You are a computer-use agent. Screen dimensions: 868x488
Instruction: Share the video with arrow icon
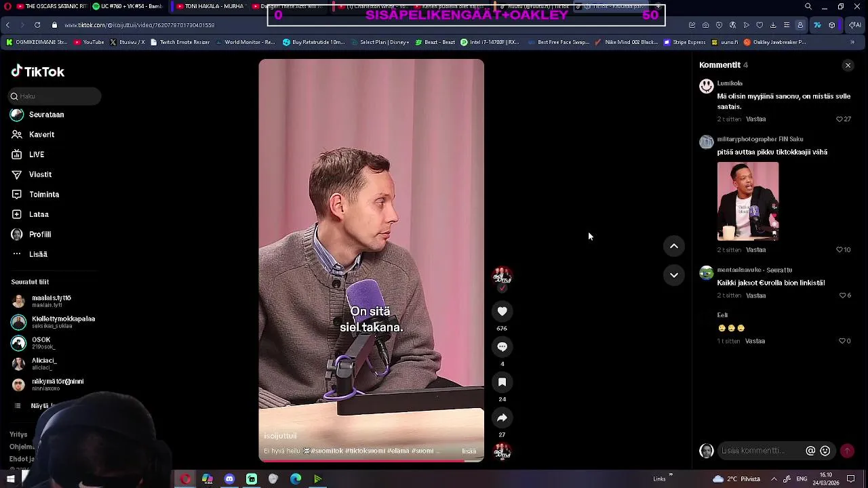point(502,418)
